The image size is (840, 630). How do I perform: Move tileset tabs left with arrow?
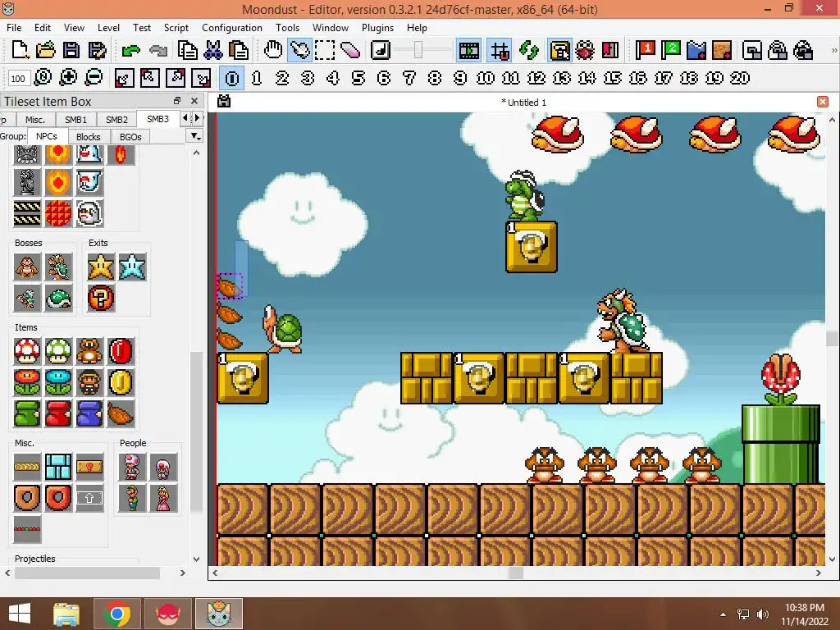pyautogui.click(x=185, y=118)
